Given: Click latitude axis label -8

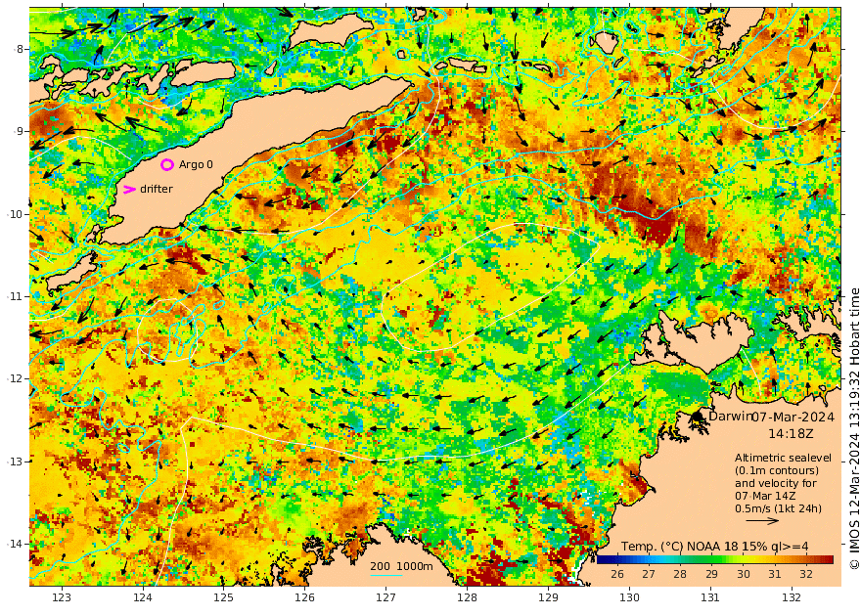Looking at the screenshot, I should [x=18, y=49].
